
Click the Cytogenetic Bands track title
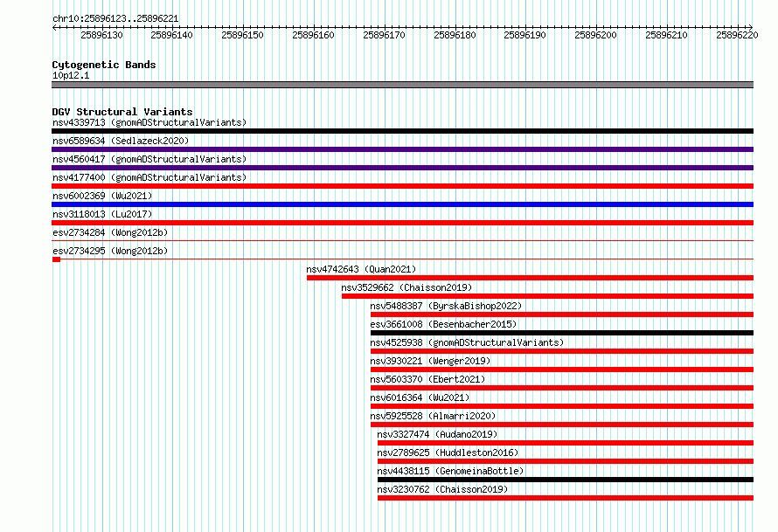pos(104,65)
